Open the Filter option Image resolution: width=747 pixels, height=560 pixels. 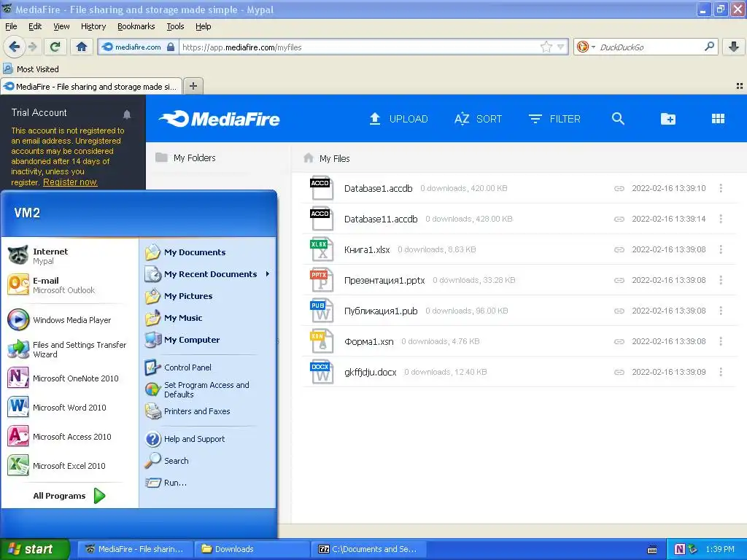[x=554, y=119]
